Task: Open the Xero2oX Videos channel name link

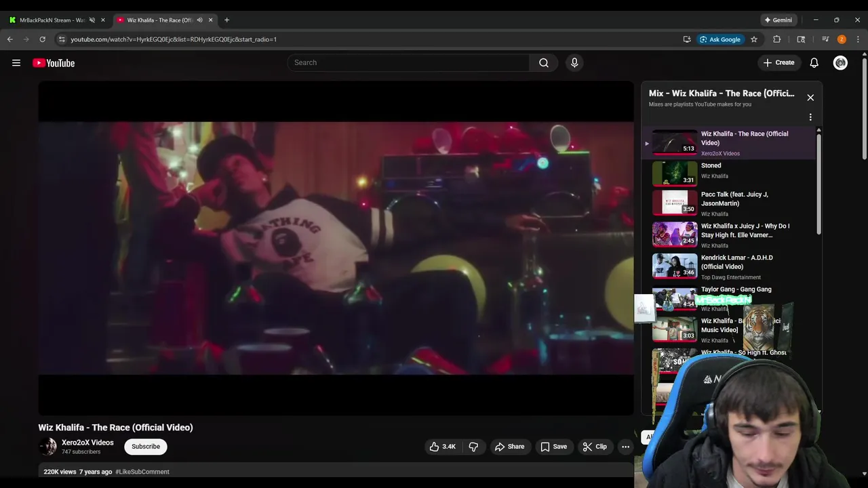Action: pos(87,443)
